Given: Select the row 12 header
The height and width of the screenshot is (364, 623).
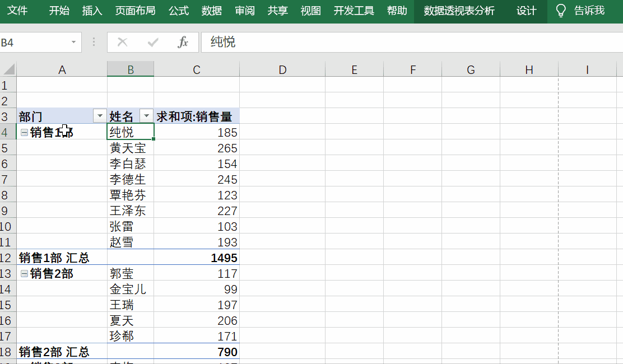Looking at the screenshot, I should coord(7,258).
